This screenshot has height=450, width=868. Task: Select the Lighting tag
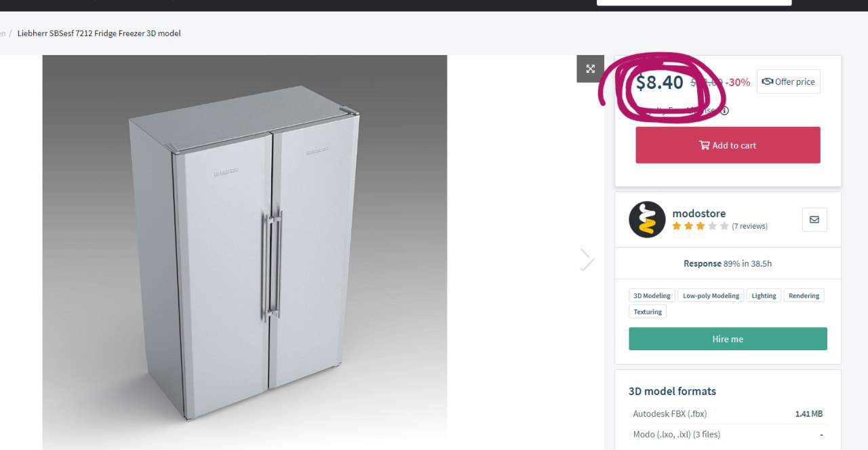(x=764, y=295)
